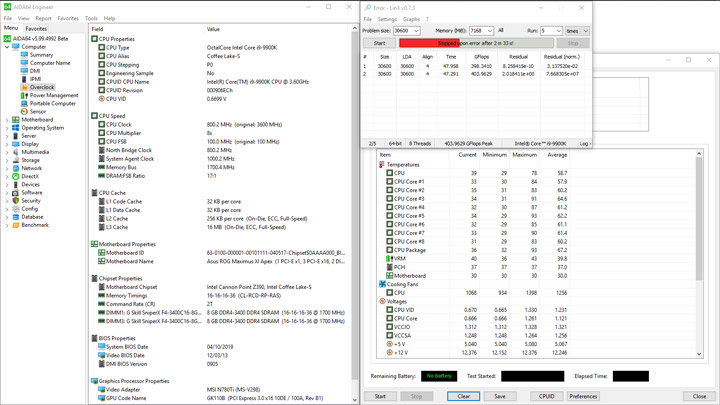The width and height of the screenshot is (720, 405).
Task: Toggle CPU Core #4 checkbox
Action: (x=389, y=207)
